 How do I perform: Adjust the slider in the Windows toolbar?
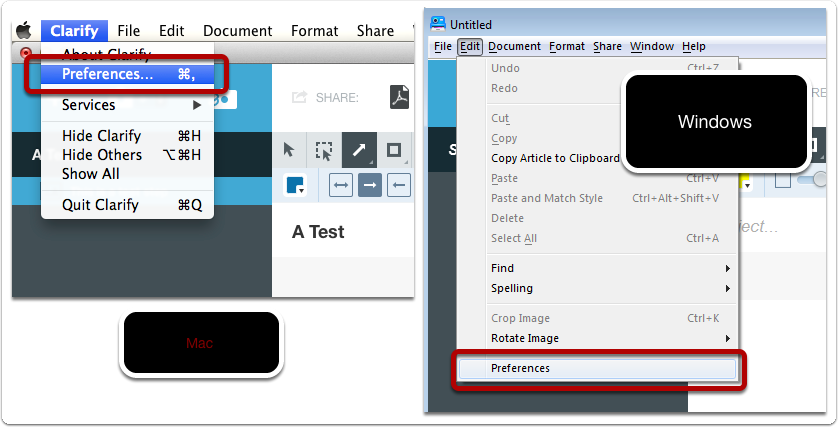click(x=812, y=180)
